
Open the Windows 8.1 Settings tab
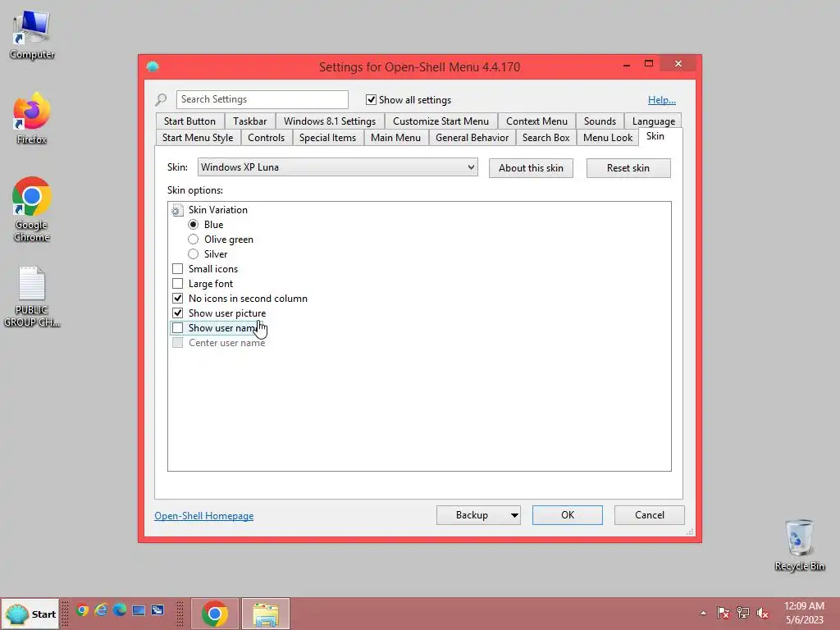click(x=330, y=121)
